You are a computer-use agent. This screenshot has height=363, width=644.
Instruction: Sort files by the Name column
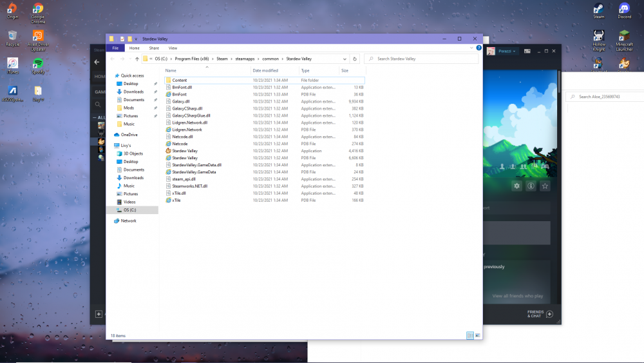(x=207, y=70)
